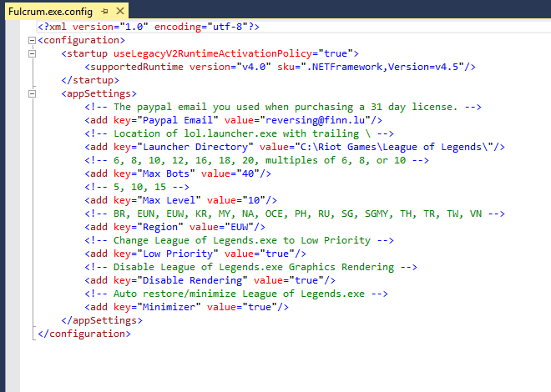Click the closing appSettings tag
The height and width of the screenshot is (392, 551).
pos(102,320)
